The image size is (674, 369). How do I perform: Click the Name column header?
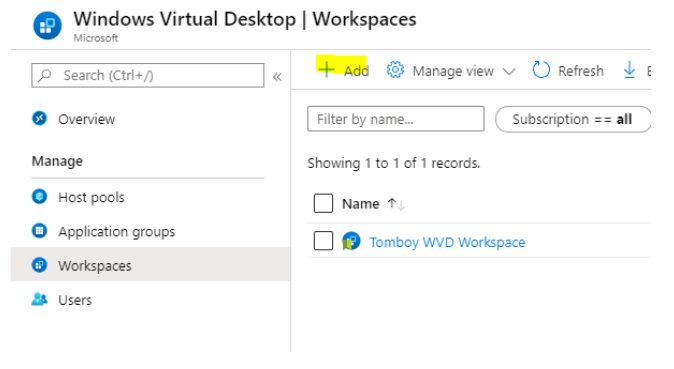point(361,204)
